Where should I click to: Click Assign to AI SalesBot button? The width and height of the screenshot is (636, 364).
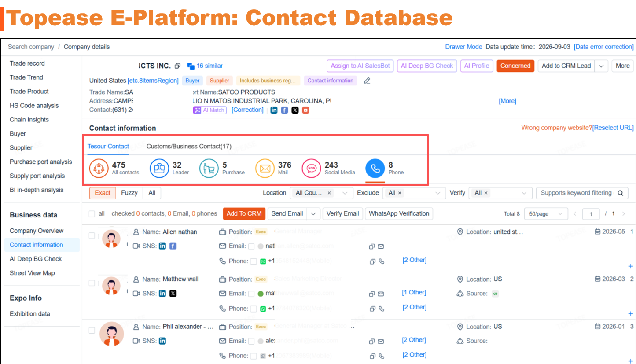coord(360,66)
